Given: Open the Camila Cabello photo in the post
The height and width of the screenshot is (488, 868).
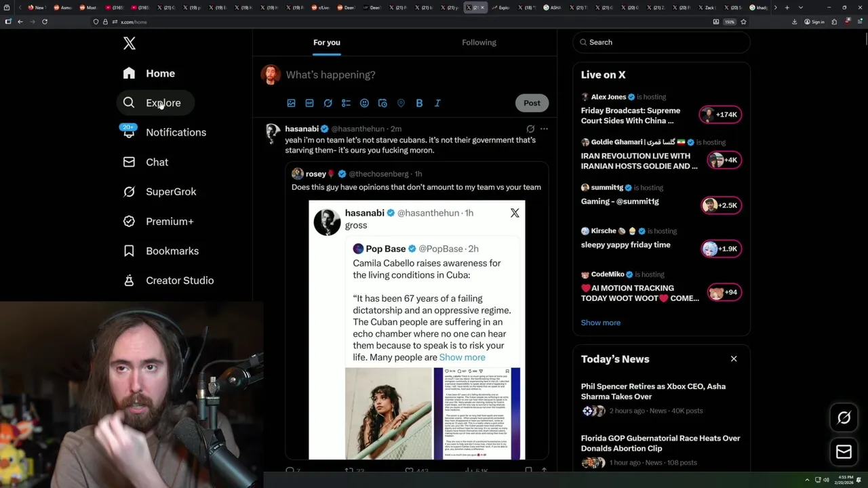Looking at the screenshot, I should pos(389,413).
